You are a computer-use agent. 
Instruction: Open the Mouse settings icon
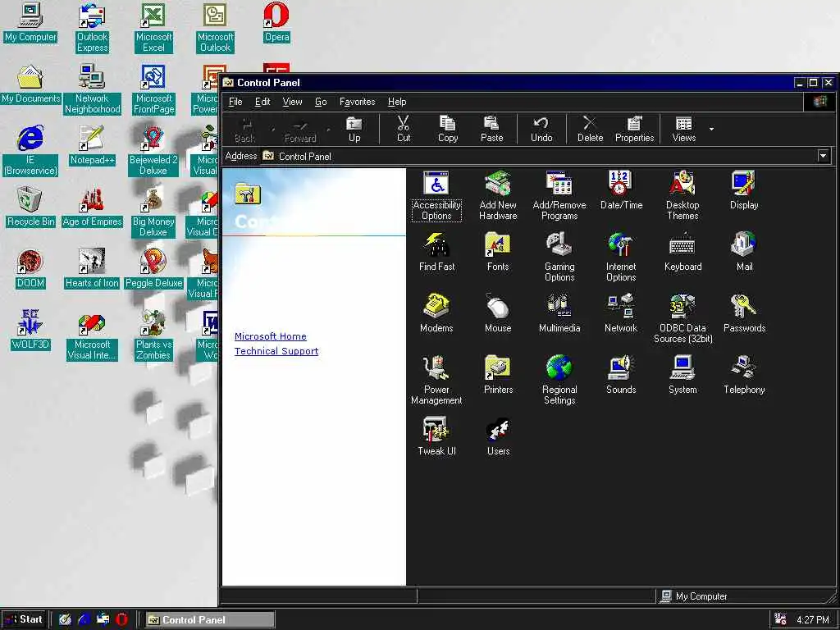coord(498,313)
